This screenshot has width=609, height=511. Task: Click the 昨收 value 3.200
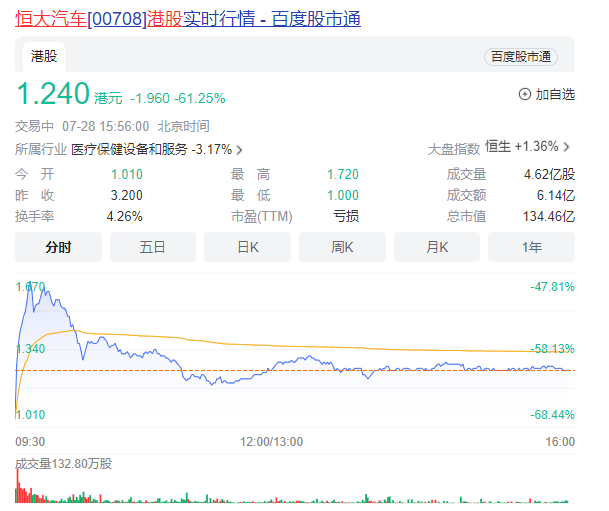(127, 195)
